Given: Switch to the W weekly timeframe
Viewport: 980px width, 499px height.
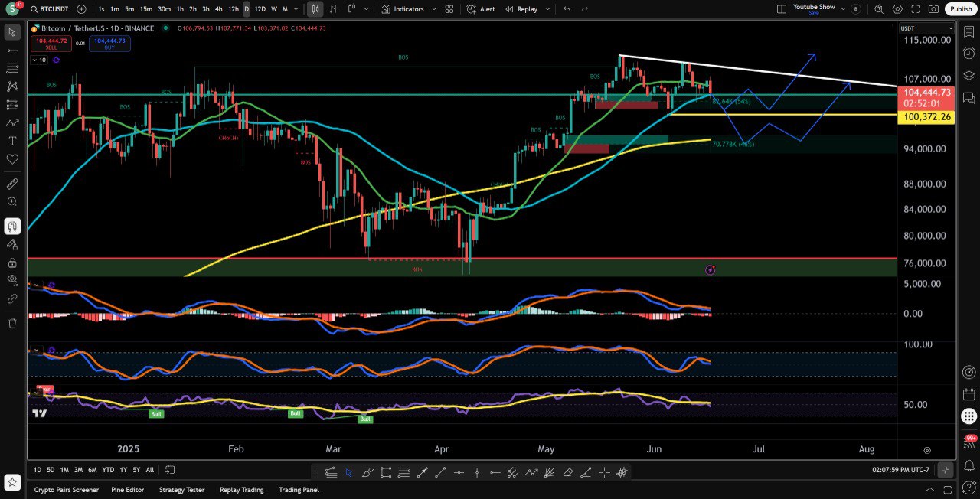Looking at the screenshot, I should coord(274,9).
